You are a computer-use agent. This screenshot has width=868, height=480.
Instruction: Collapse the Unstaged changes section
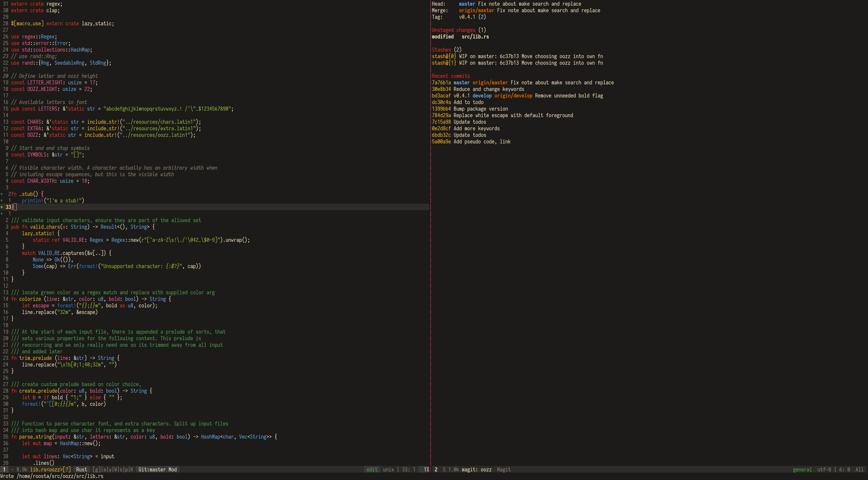(x=453, y=30)
